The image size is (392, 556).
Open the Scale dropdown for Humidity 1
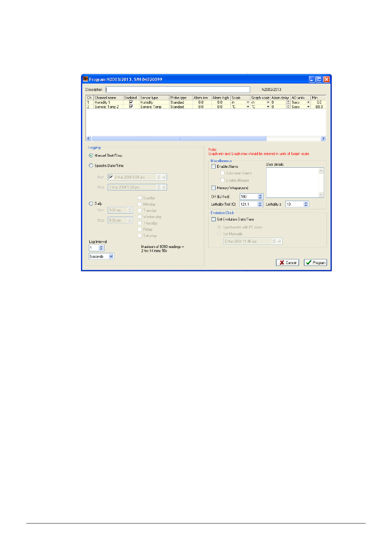point(248,102)
